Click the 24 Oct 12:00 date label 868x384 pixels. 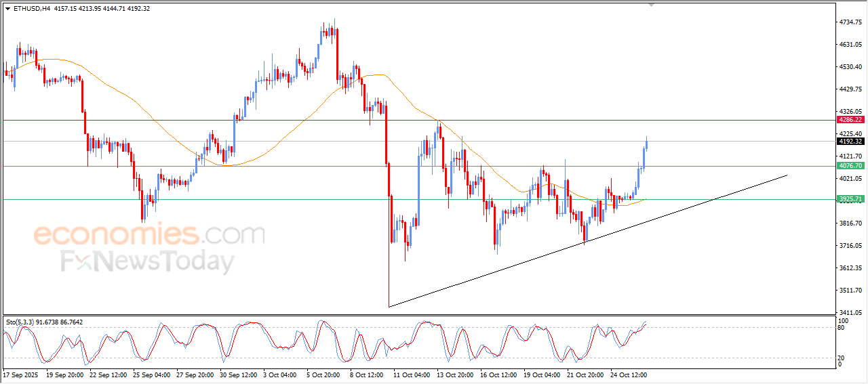[627, 374]
